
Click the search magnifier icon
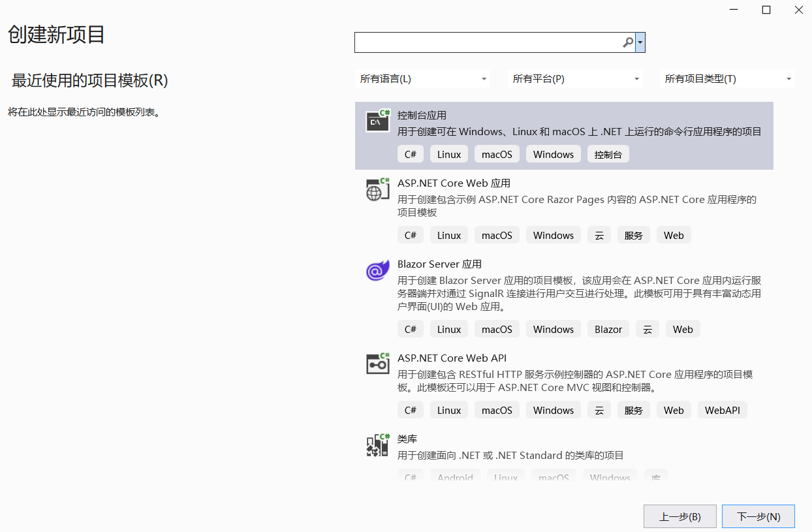628,42
